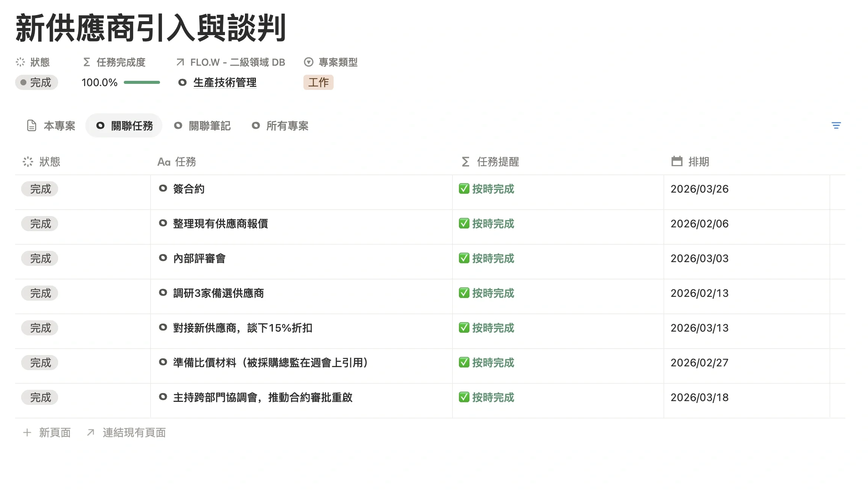Open the 完成 status pill at page top
The image size is (868, 491).
pos(36,82)
